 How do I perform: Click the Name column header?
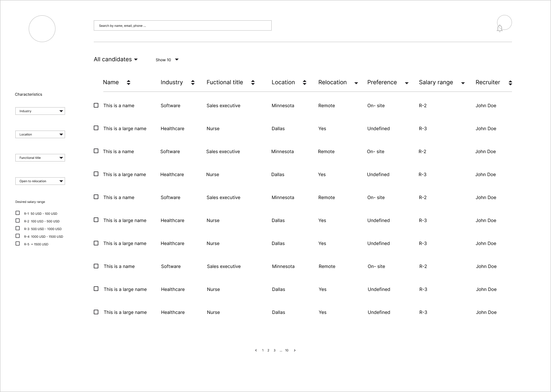click(111, 82)
